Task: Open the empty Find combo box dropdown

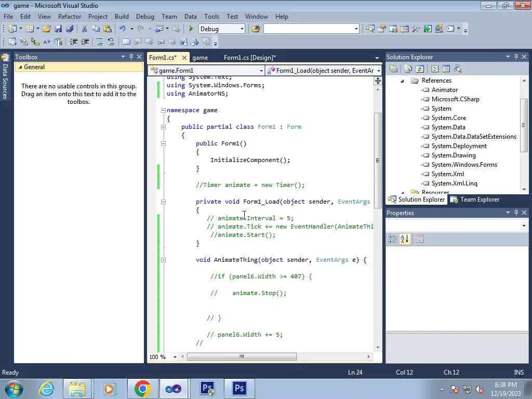Action: click(x=356, y=29)
